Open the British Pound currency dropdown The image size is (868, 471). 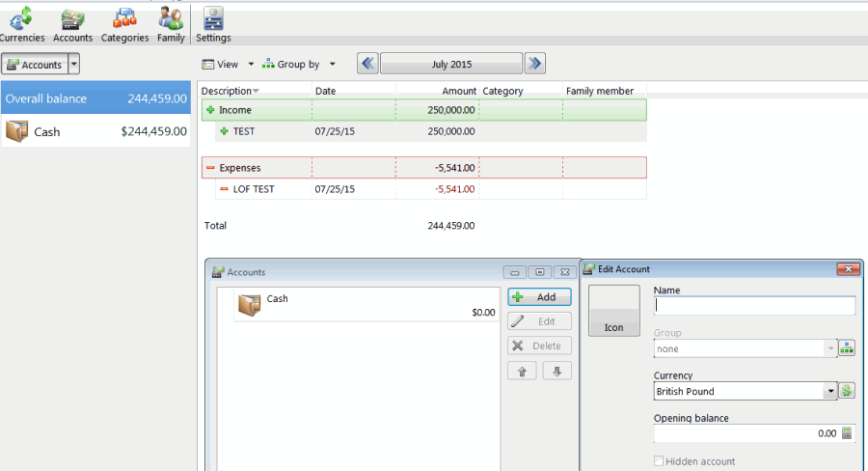pos(746,391)
